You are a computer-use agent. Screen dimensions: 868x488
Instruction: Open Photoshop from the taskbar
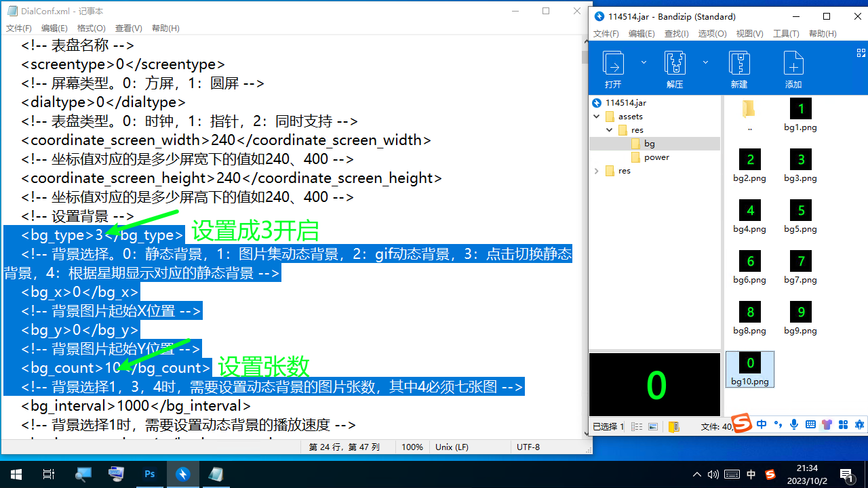[x=149, y=474]
